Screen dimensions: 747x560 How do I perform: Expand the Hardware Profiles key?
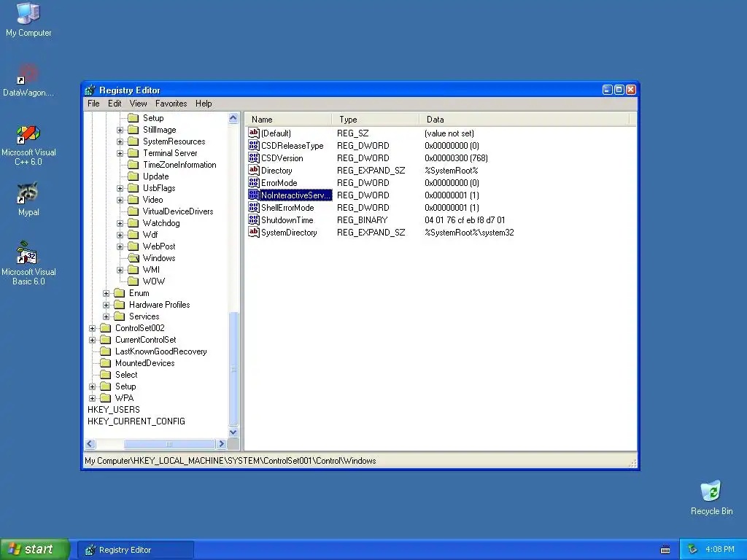pos(107,305)
